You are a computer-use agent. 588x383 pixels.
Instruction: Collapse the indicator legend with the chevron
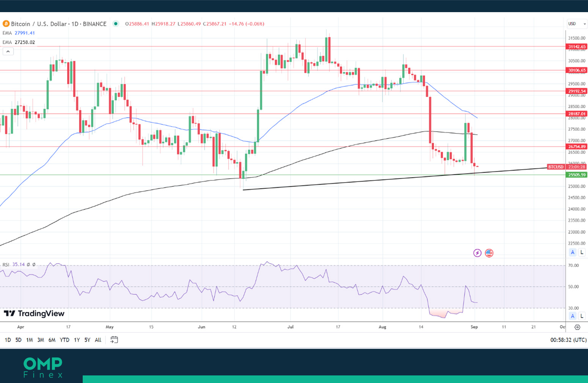point(8,51)
